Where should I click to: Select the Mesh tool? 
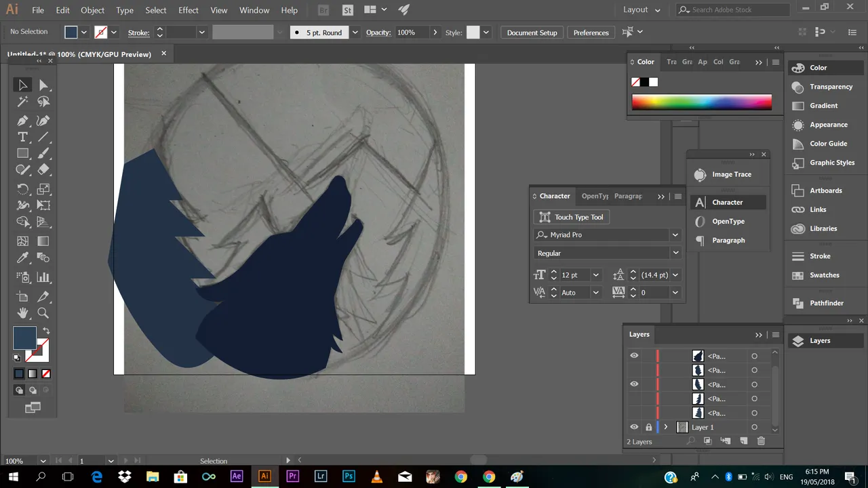[x=22, y=241]
